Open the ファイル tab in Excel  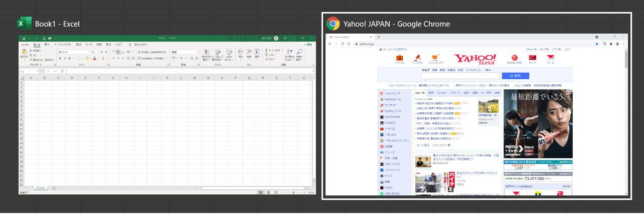pyautogui.click(x=25, y=44)
